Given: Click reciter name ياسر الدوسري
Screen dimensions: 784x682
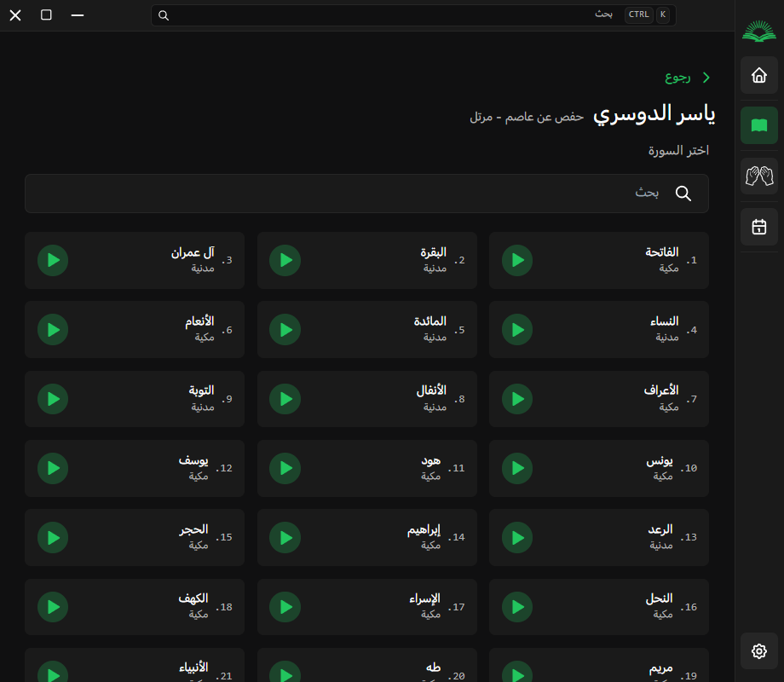Looking at the screenshot, I should [x=654, y=114].
